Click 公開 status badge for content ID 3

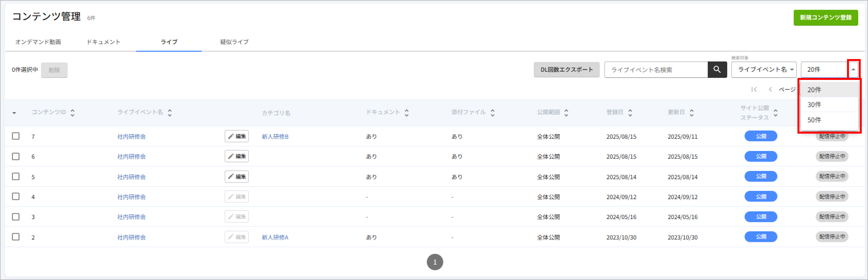[x=761, y=217]
